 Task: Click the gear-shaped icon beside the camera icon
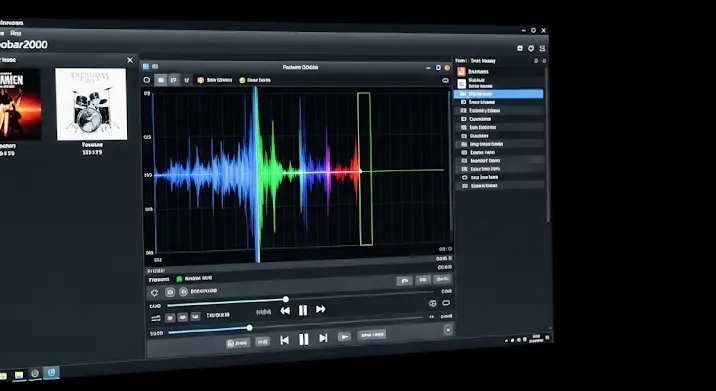[155, 293]
